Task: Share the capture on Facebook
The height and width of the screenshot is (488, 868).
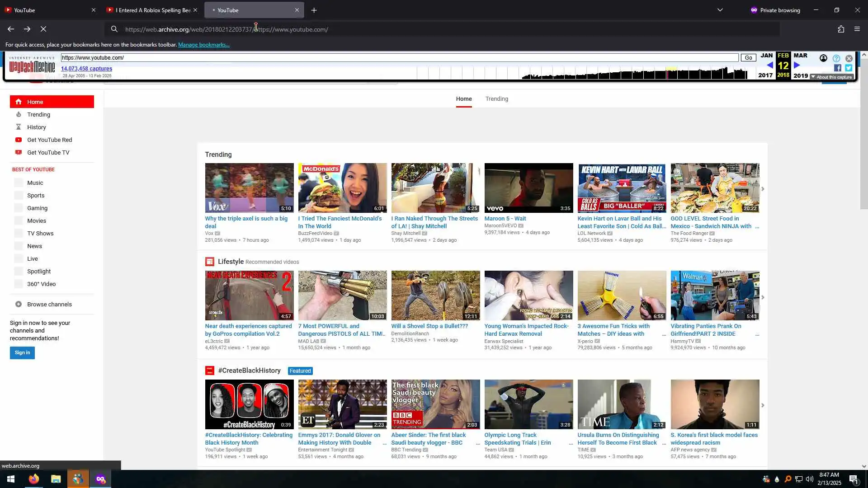Action: point(837,68)
